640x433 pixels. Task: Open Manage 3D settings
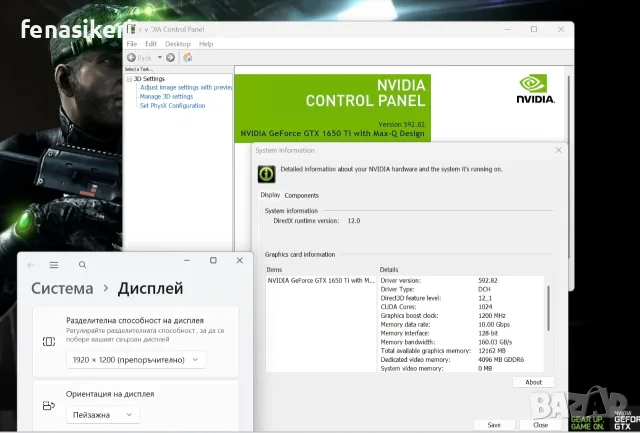166,97
